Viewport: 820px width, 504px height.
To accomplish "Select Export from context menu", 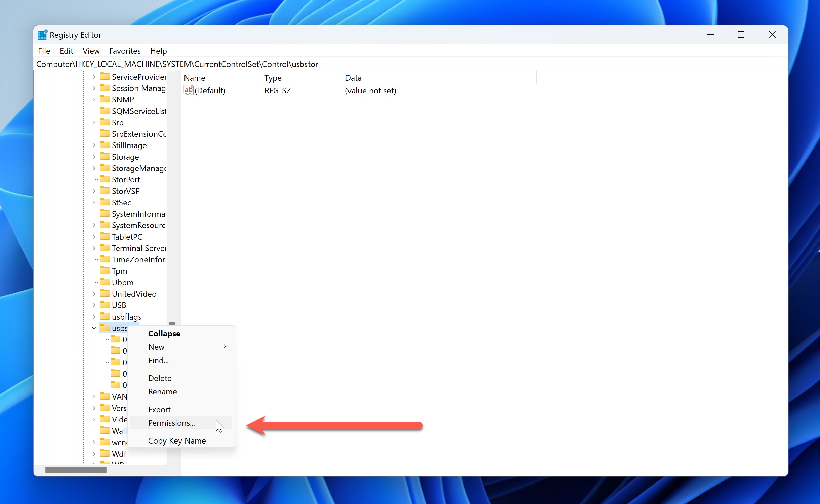I will (159, 409).
